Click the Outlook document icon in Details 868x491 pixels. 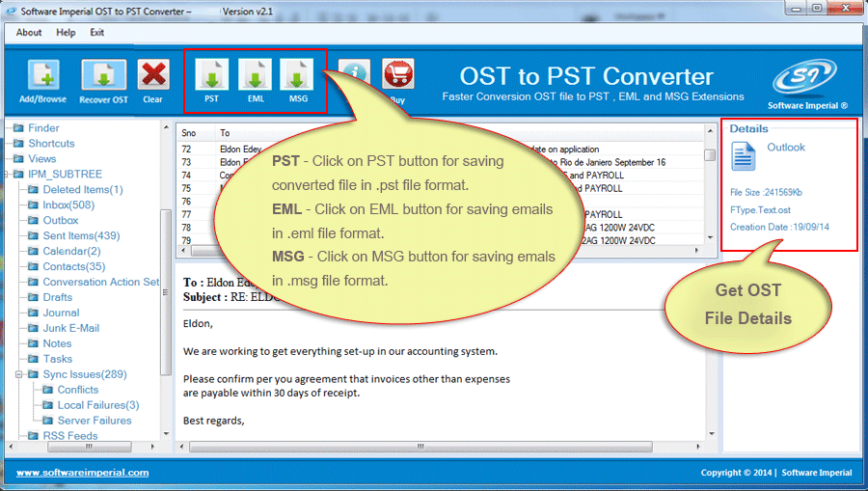(x=743, y=155)
